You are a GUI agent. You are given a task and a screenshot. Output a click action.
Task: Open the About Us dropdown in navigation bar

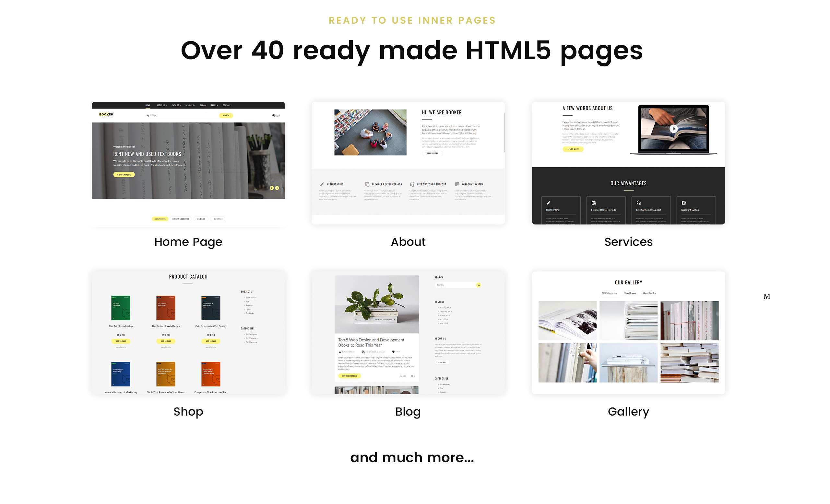162,105
